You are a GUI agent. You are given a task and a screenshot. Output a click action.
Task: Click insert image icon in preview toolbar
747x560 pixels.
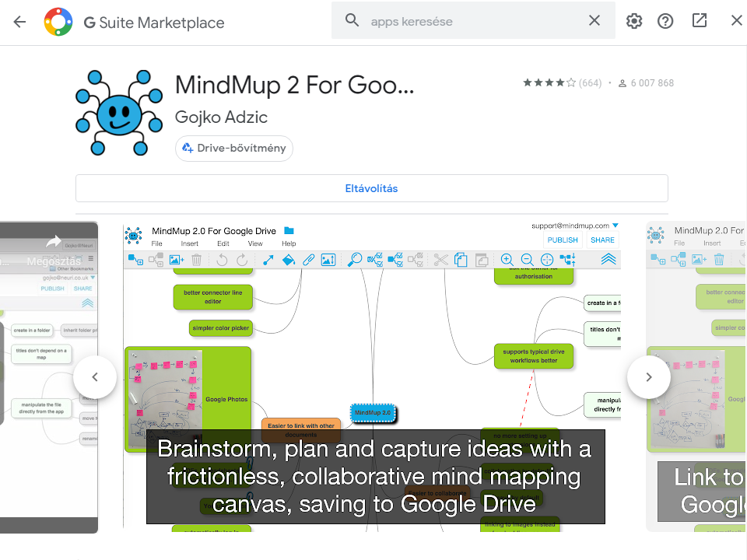177,260
